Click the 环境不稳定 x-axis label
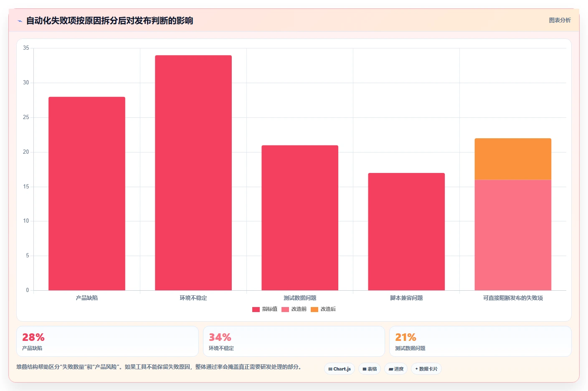Image resolution: width=588 pixels, height=391 pixels. [193, 298]
